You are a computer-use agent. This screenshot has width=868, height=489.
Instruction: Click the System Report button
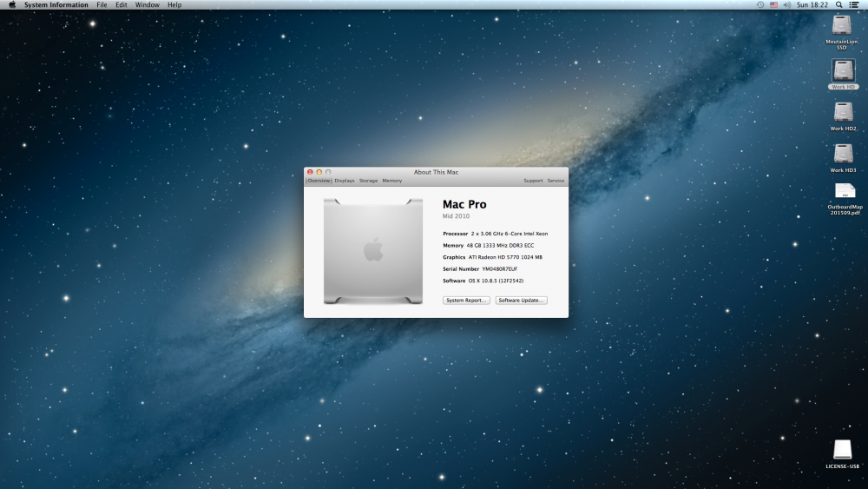(466, 301)
